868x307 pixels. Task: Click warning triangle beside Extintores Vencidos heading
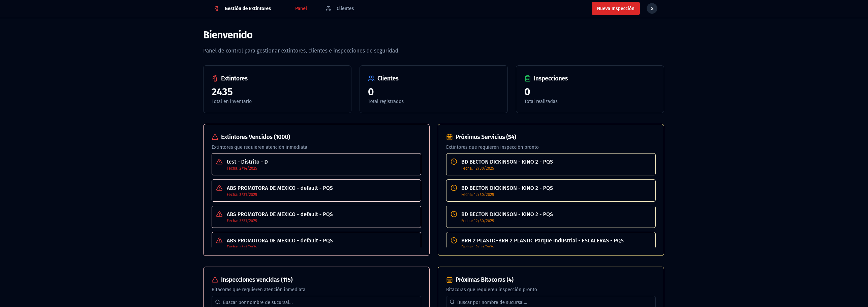point(215,137)
